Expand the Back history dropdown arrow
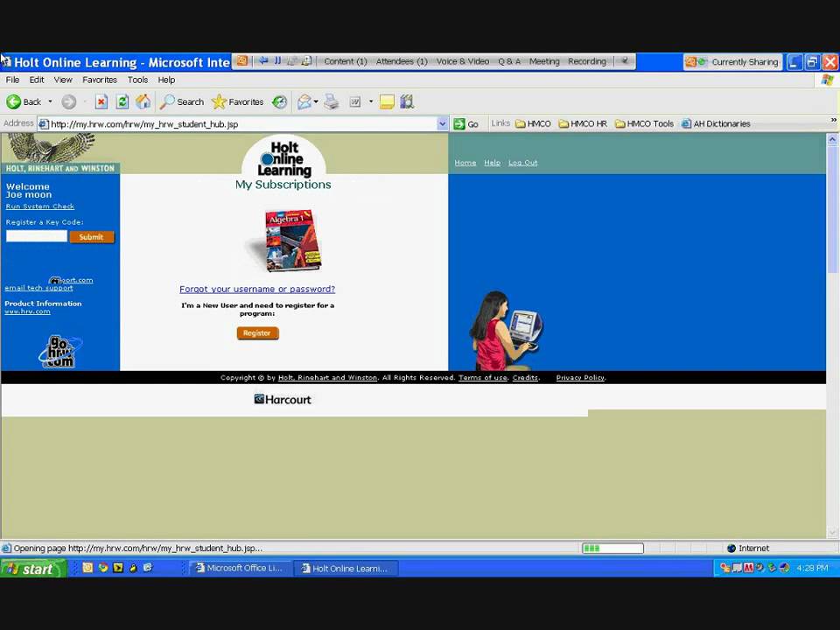 click(x=51, y=101)
